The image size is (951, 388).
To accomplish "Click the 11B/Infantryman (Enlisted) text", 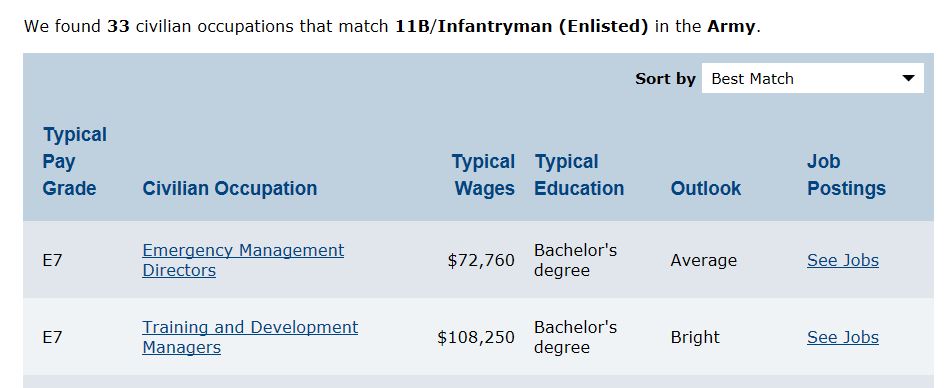I will pyautogui.click(x=522, y=27).
